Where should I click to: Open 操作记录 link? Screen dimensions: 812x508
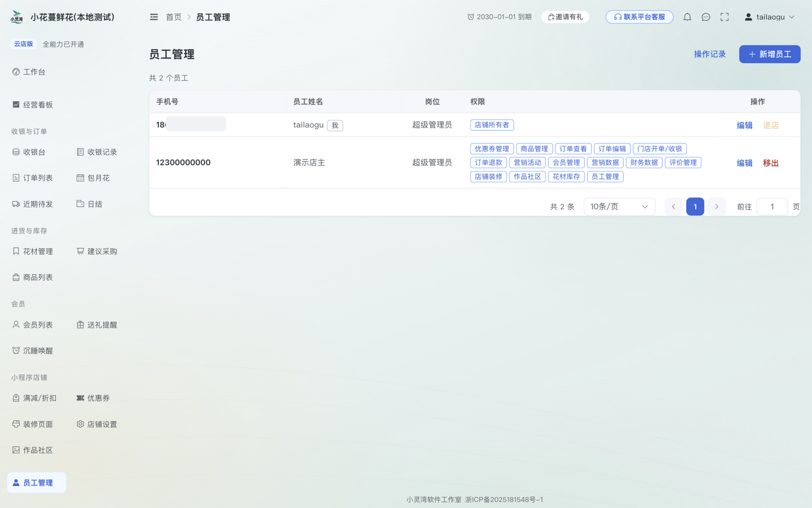(x=709, y=54)
